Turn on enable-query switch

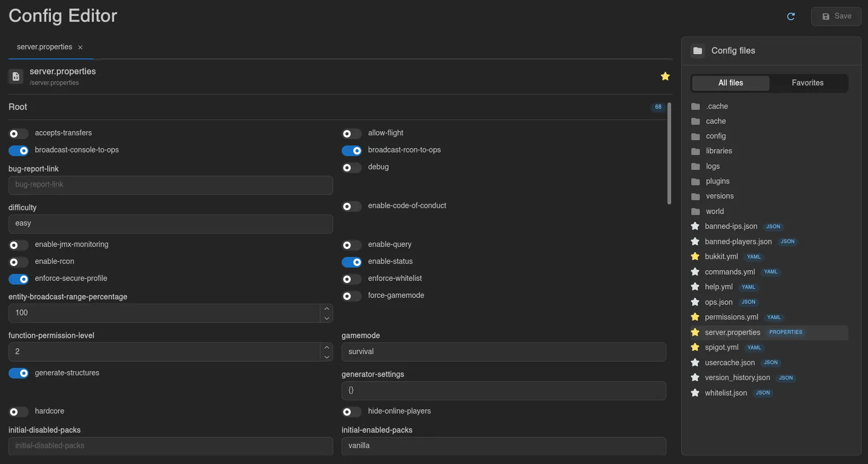(x=352, y=245)
